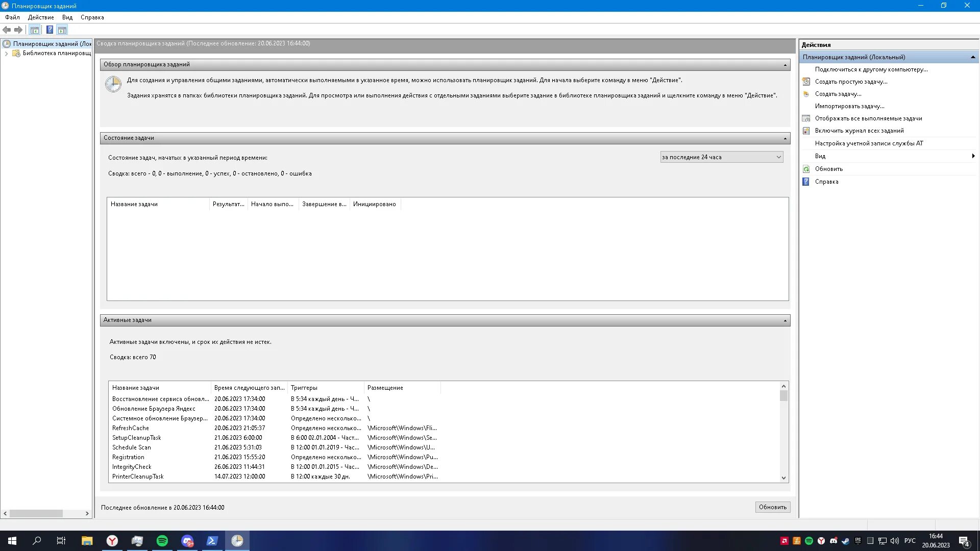
Task: Click Создать простую задачу action
Action: (x=851, y=82)
